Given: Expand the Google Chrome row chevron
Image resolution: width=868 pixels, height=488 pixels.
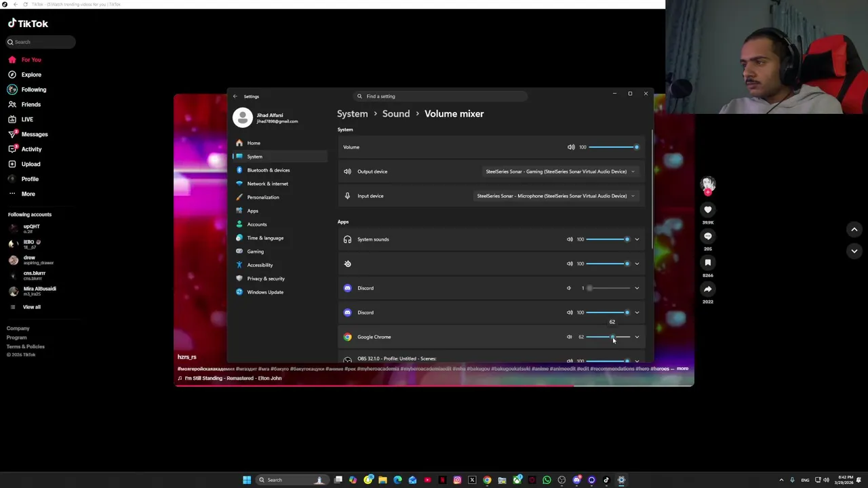Looking at the screenshot, I should tap(637, 337).
